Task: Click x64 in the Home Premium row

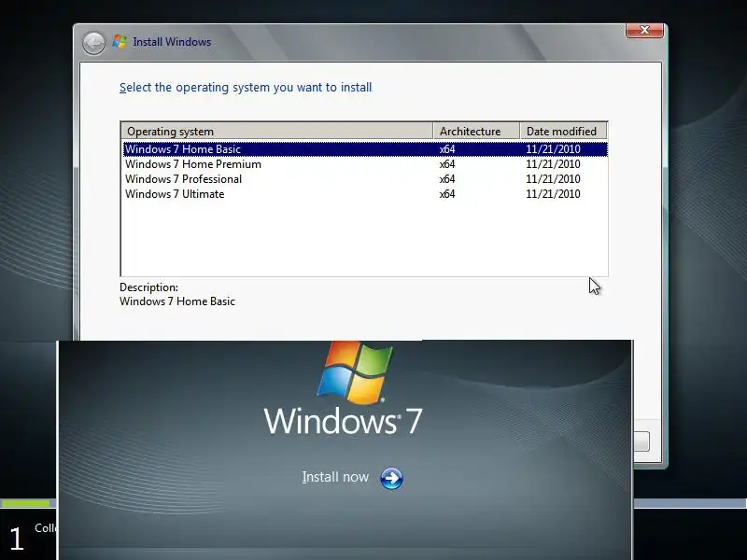Action: click(x=447, y=164)
